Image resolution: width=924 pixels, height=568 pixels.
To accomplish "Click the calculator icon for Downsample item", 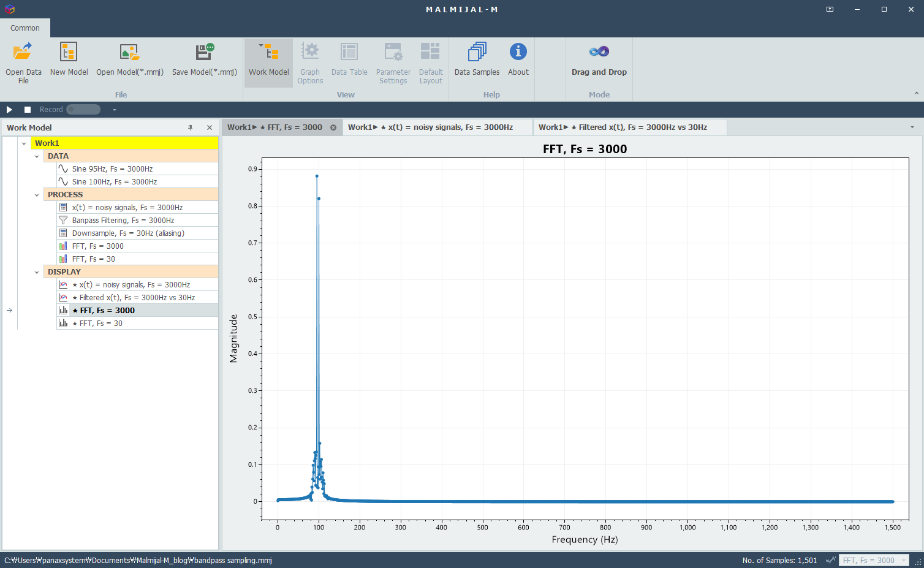I will point(63,233).
